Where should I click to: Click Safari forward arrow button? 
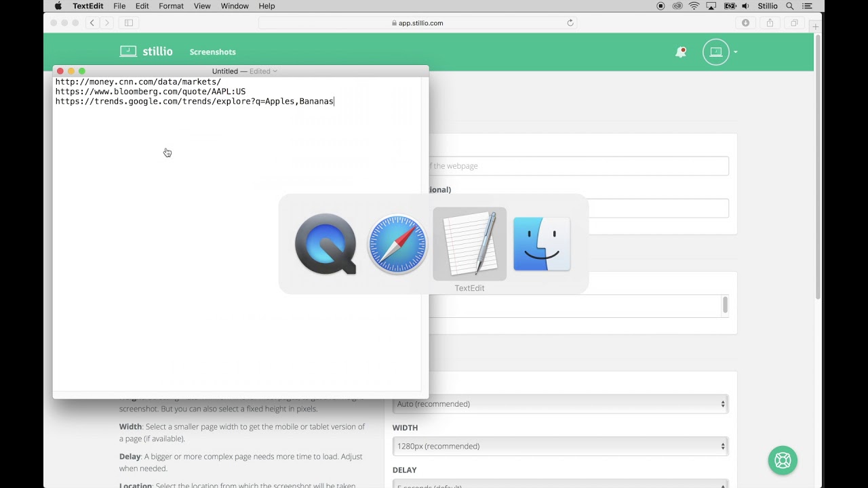pyautogui.click(x=106, y=23)
